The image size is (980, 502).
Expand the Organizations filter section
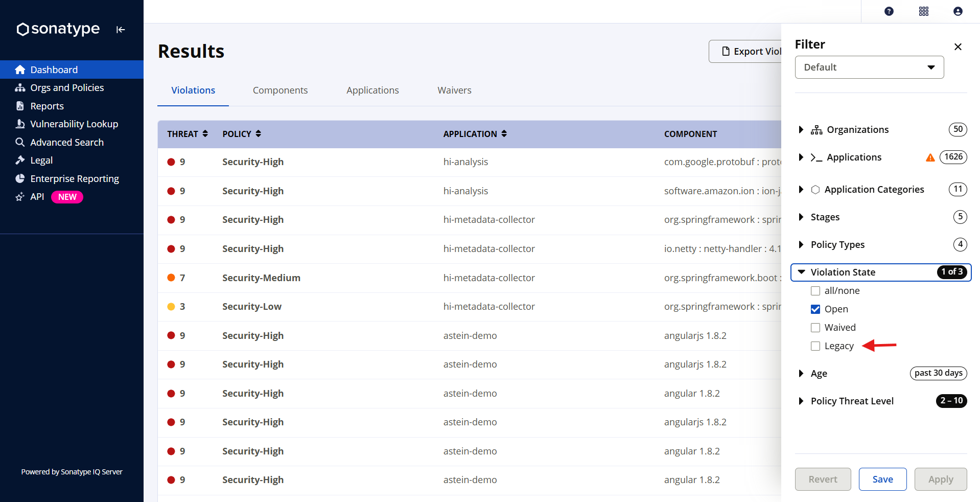tap(801, 130)
